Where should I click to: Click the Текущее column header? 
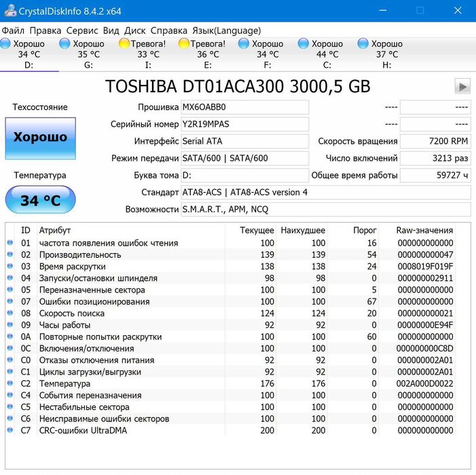[251, 230]
